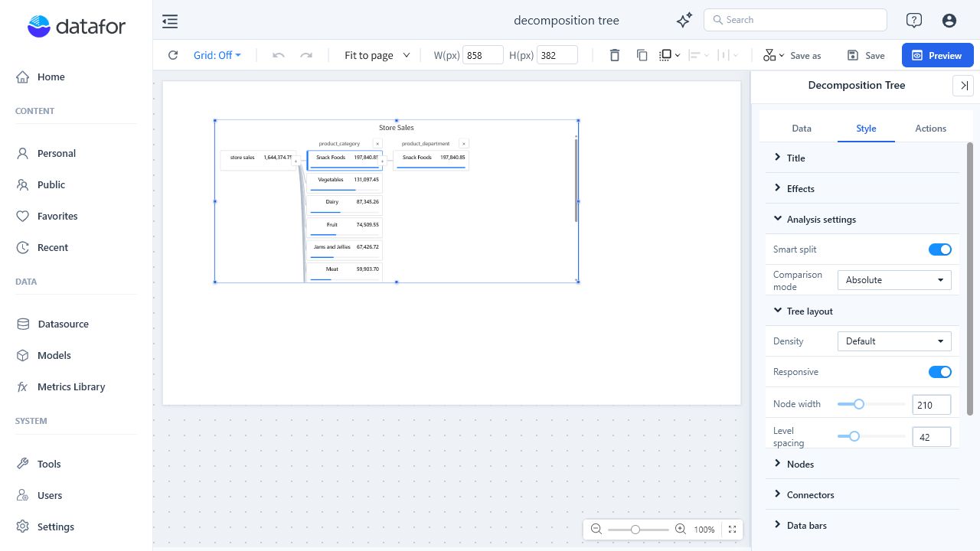Switch to the Actions tab
This screenshot has width=980, height=551.
[930, 129]
